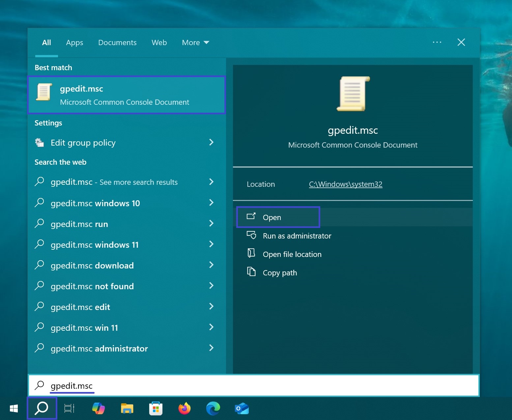
Task: Select gpedit.msc Best match result
Action: [127, 95]
